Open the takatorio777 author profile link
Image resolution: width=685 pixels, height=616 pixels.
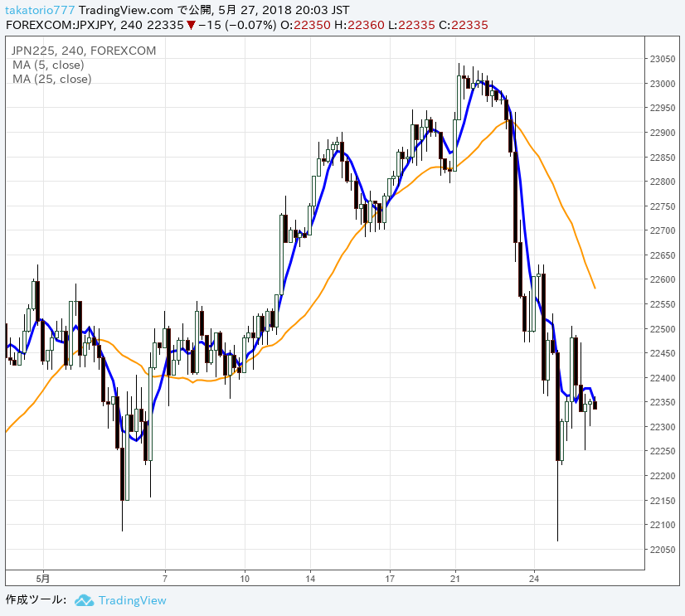(40, 11)
